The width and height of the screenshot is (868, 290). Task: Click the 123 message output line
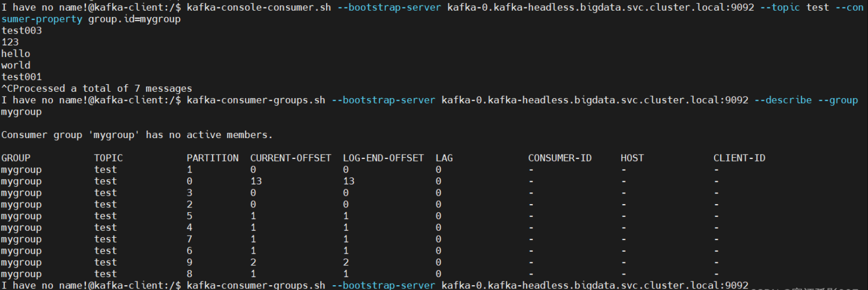tap(10, 42)
